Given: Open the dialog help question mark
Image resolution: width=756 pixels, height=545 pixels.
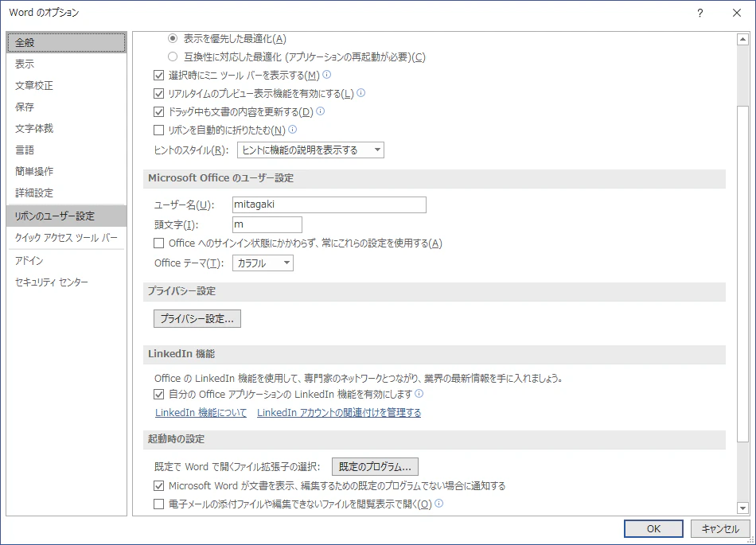Looking at the screenshot, I should point(700,13).
